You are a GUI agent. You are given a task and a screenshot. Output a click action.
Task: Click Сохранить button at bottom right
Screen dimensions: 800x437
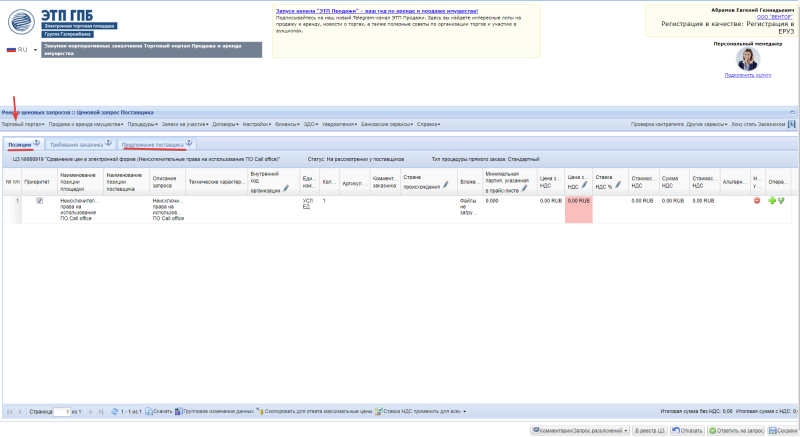point(784,431)
